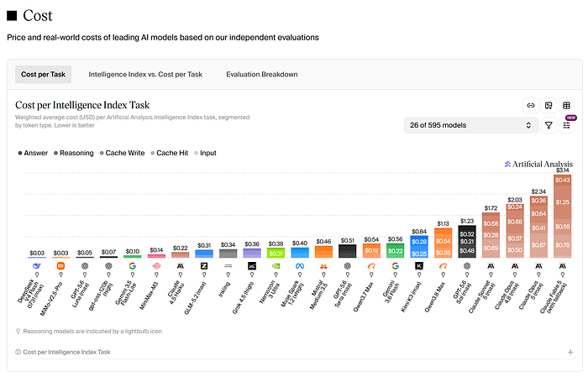Click the GPT-5.6 Sol black bar at $1.23
The image size is (588, 377).
(x=467, y=242)
